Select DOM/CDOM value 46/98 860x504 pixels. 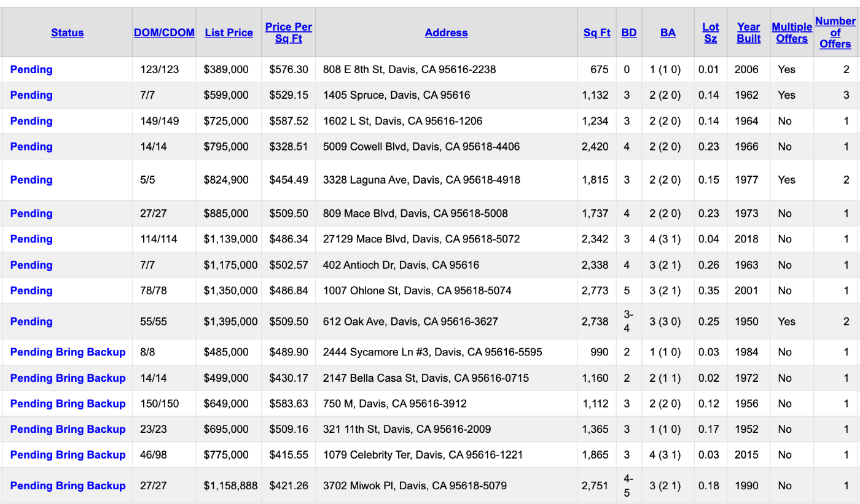pyautogui.click(x=154, y=455)
